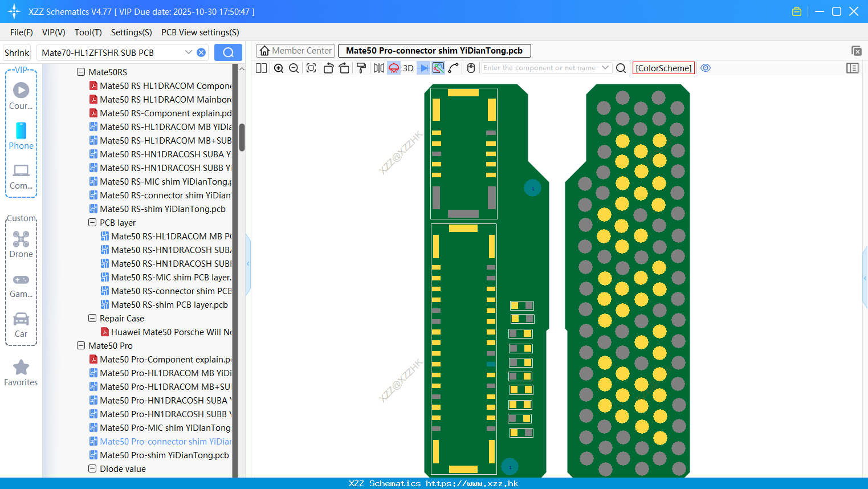Collapse the PCB layer folder
Screen dimensions: 868x489
pyautogui.click(x=92, y=222)
